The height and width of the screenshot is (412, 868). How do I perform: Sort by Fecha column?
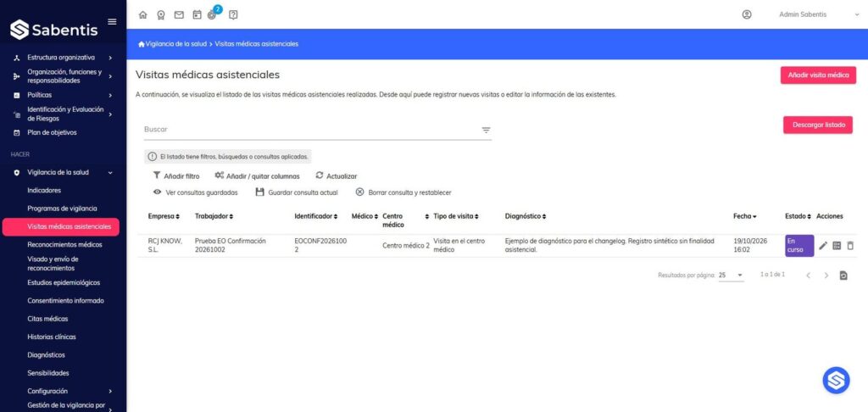745,216
